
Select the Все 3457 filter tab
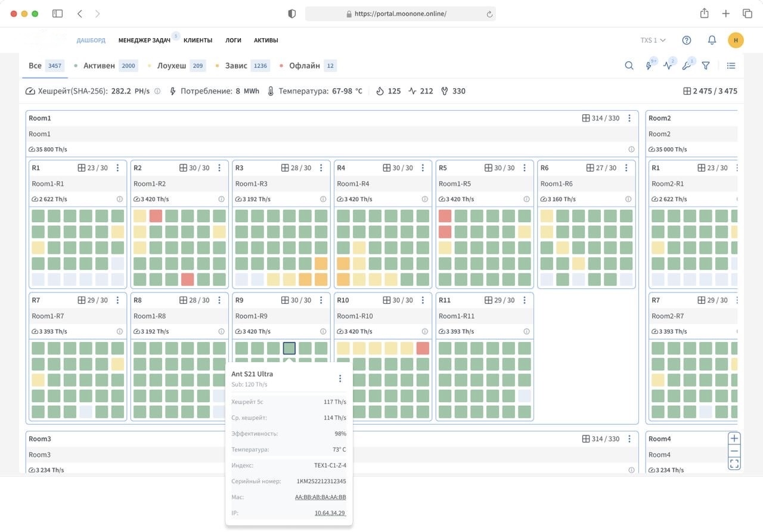click(45, 66)
